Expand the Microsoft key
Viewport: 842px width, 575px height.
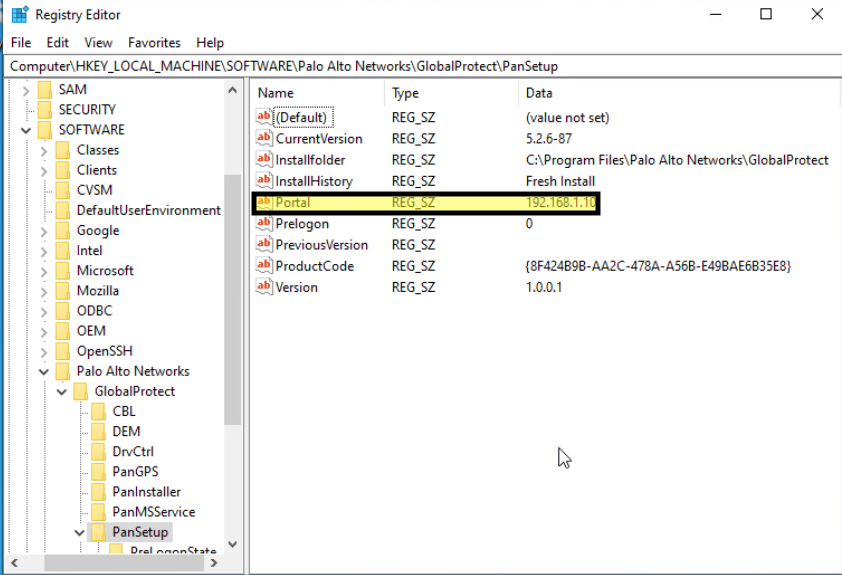click(43, 272)
